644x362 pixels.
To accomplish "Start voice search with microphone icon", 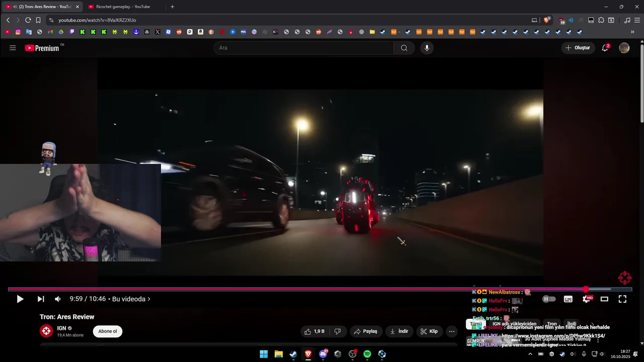I will coord(427,48).
